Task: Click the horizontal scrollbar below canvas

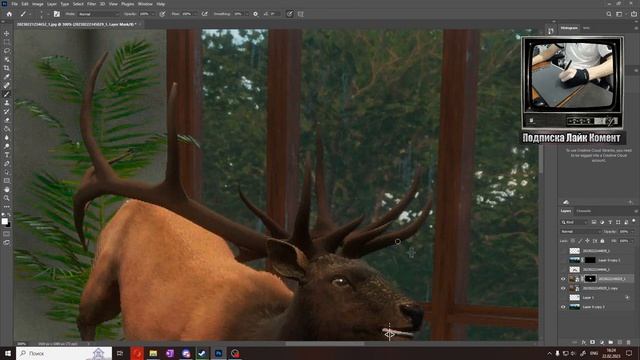Action: coord(324,344)
